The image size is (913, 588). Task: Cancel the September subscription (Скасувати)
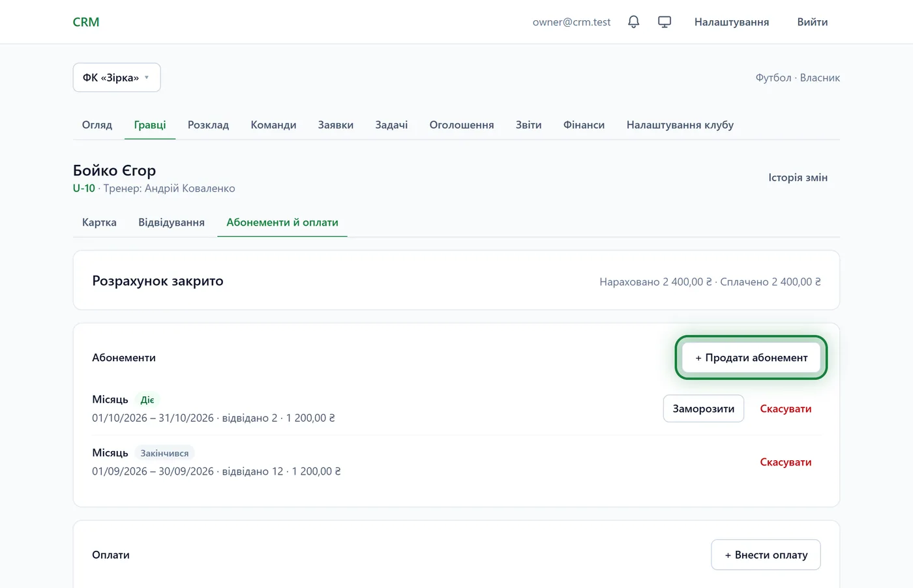[x=786, y=462]
